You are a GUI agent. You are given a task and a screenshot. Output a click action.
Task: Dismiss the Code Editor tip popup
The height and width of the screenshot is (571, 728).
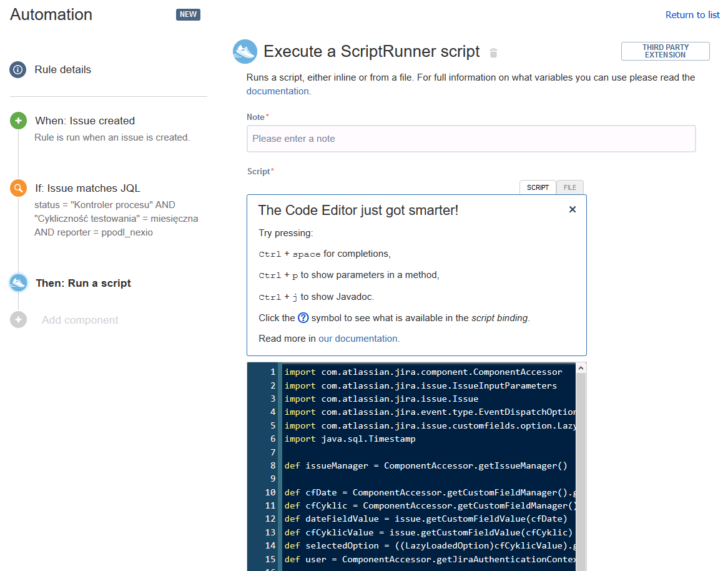click(x=573, y=209)
